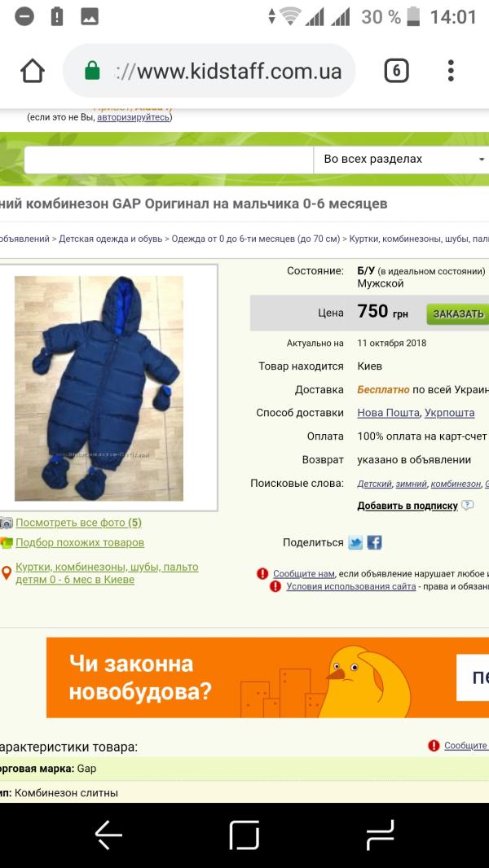Viewport: 489px width, 868px height.
Task: Select the Детская одежда и обувь breadcrumb
Action: click(111, 239)
